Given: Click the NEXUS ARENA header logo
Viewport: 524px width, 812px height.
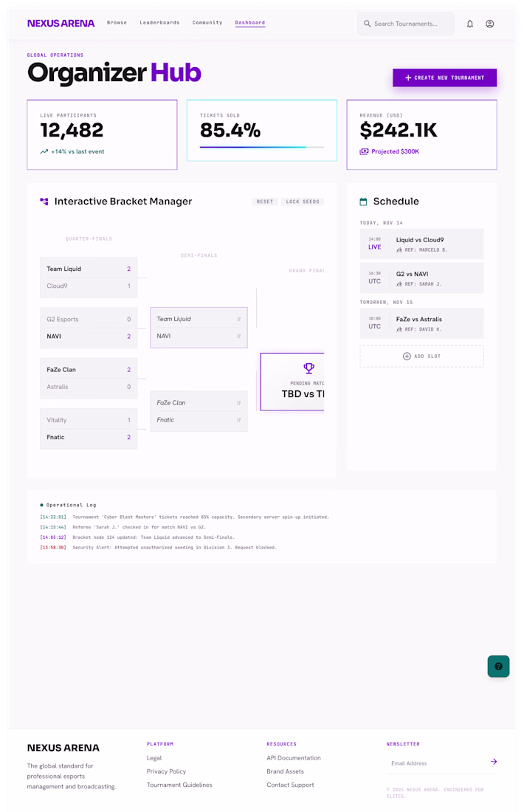Looking at the screenshot, I should pyautogui.click(x=61, y=24).
